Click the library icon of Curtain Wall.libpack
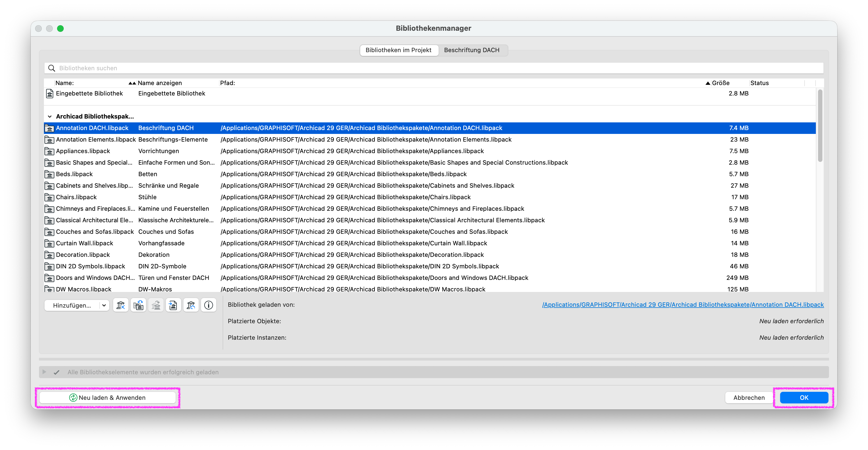Image resolution: width=868 pixels, height=450 pixels. (x=49, y=244)
